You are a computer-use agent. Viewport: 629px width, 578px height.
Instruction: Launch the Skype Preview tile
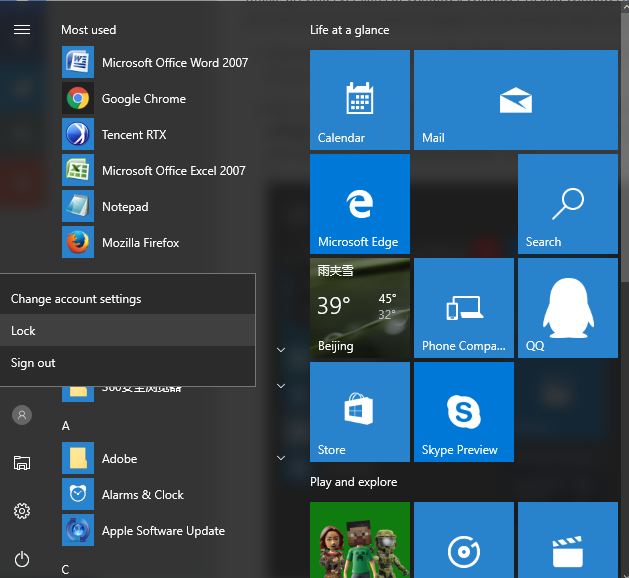click(464, 412)
